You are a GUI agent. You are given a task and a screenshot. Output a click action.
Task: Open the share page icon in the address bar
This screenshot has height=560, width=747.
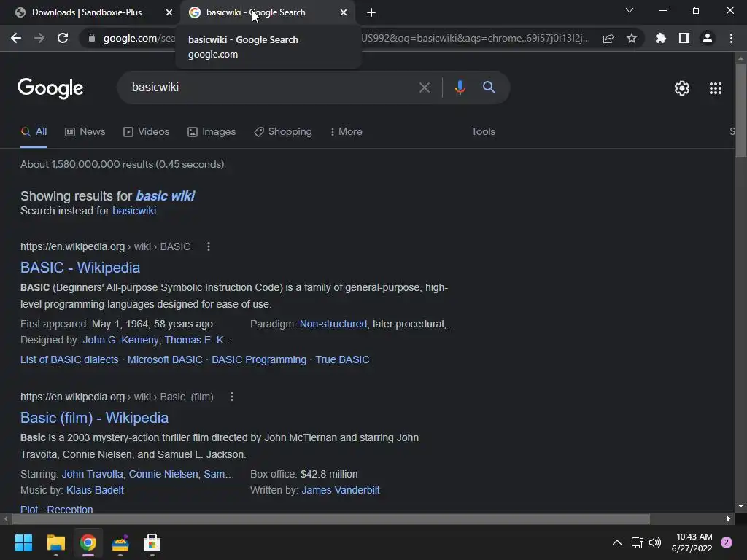608,39
